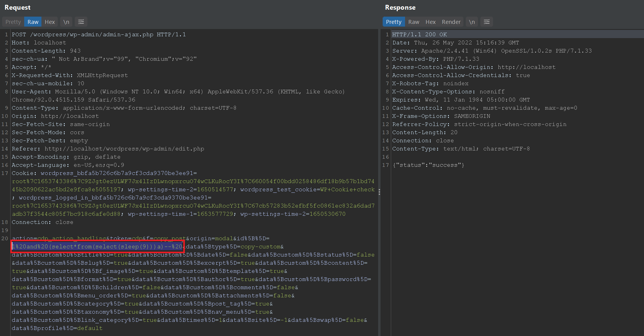644x336 pixels.
Task: Click the X-Robots-Tag: noindex header
Action: pyautogui.click(x=430, y=83)
